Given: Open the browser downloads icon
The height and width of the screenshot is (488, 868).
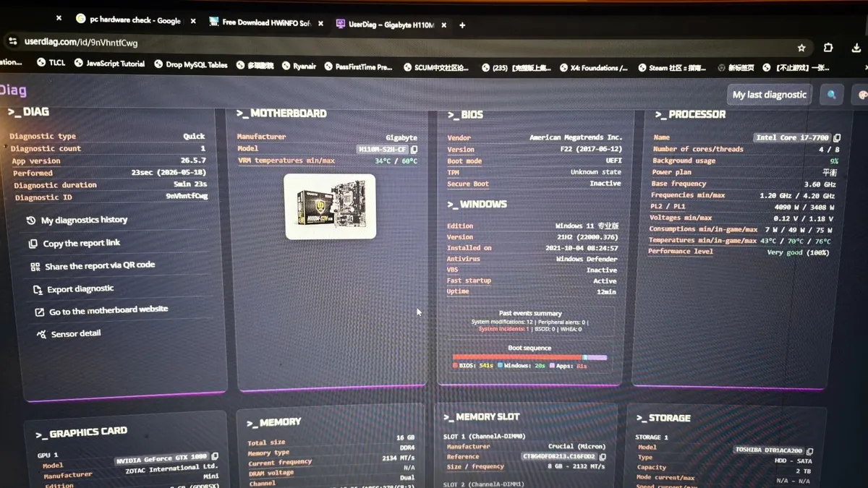Looking at the screenshot, I should click(856, 48).
